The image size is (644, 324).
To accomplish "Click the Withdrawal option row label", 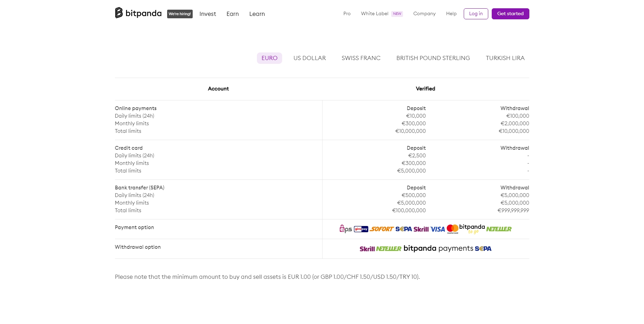I will 138,247.
